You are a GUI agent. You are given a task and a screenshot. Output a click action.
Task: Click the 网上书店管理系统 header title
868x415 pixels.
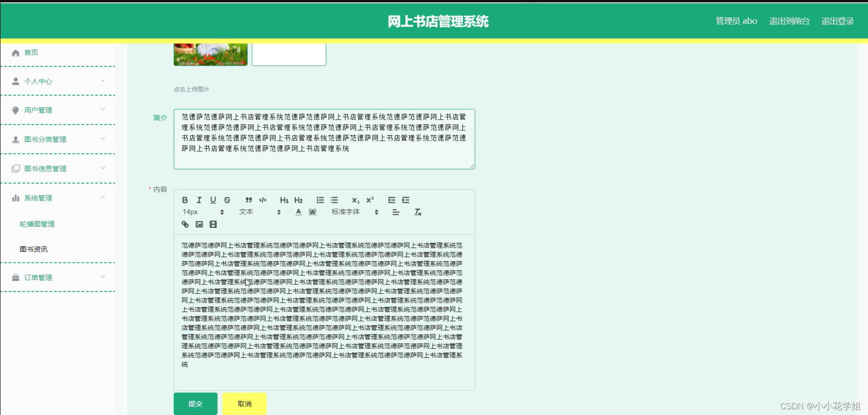tap(438, 21)
